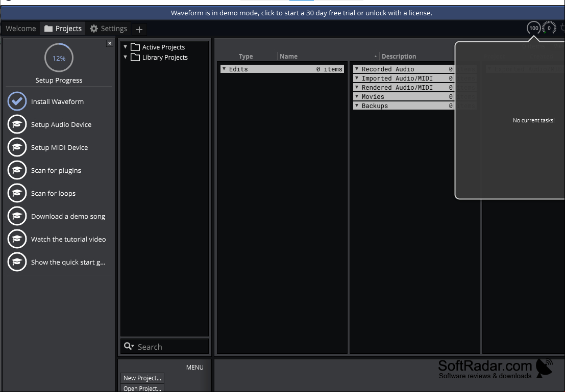565x392 pixels.
Task: Click the Setup MIDI Device graduation cap icon
Action: point(17,147)
